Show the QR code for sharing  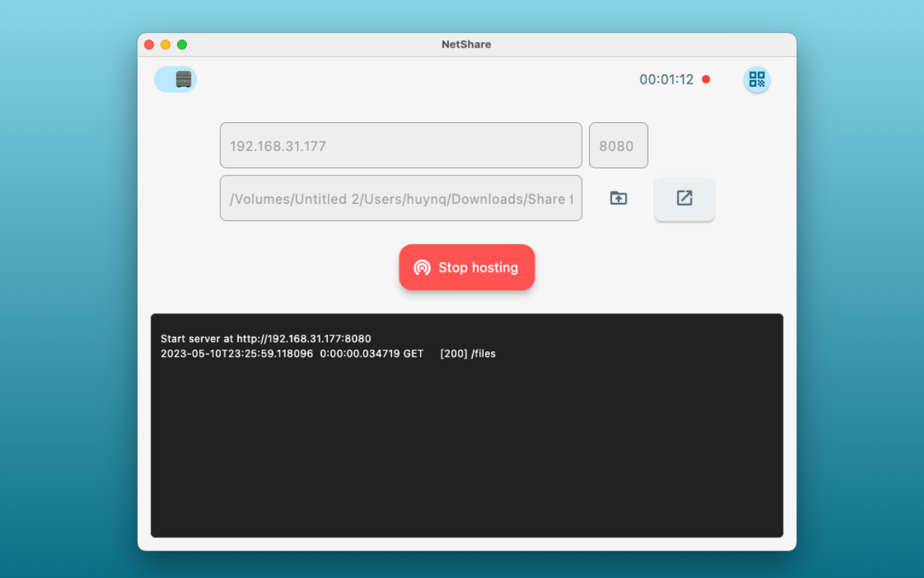tap(757, 79)
